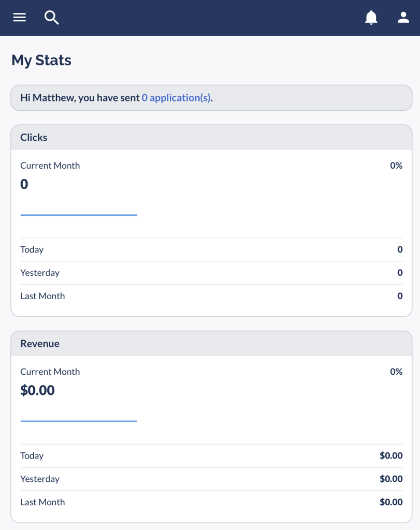
Task: Select the Last Month row under Revenue
Action: [x=211, y=502]
